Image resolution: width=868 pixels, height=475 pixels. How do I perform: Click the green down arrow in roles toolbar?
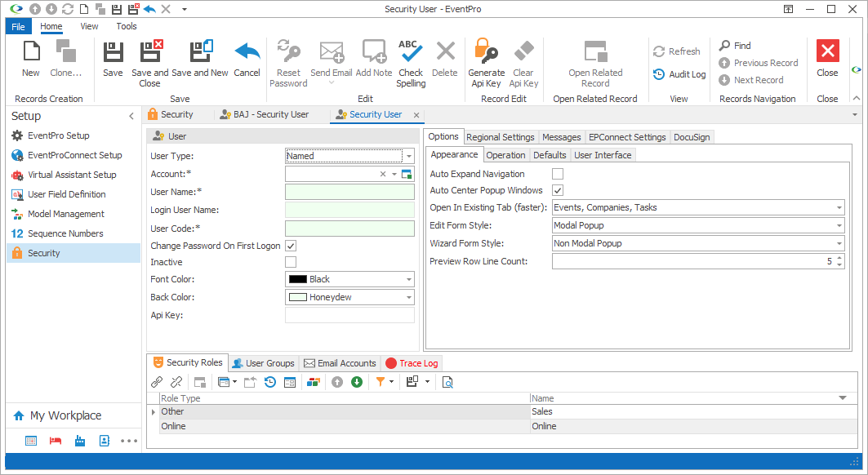(357, 382)
